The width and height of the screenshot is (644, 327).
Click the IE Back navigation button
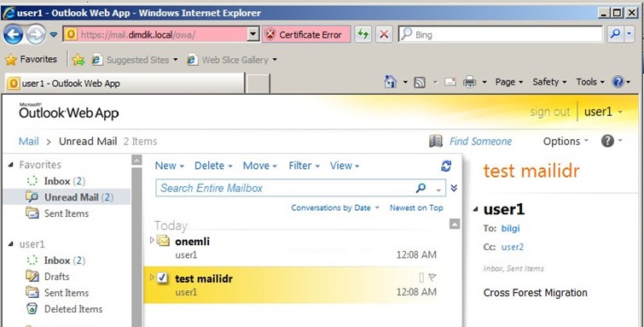tap(13, 34)
